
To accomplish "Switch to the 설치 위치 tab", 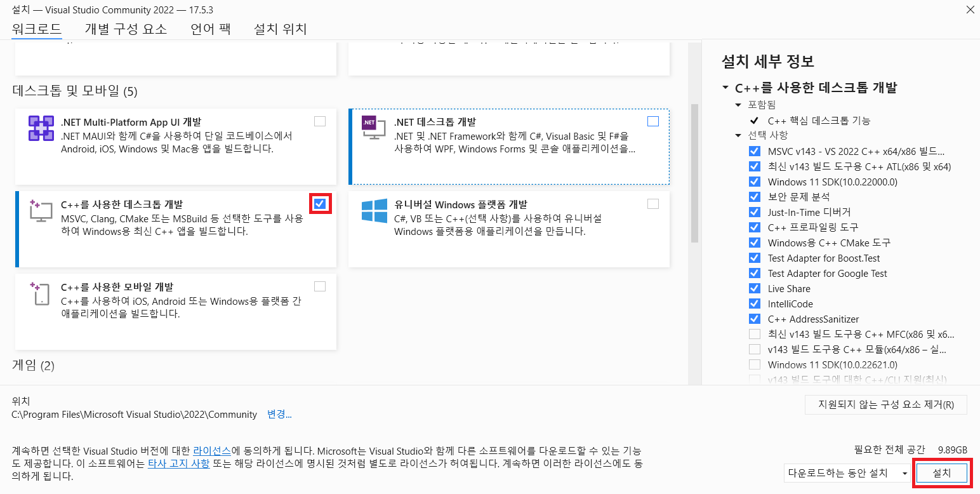I will point(281,29).
